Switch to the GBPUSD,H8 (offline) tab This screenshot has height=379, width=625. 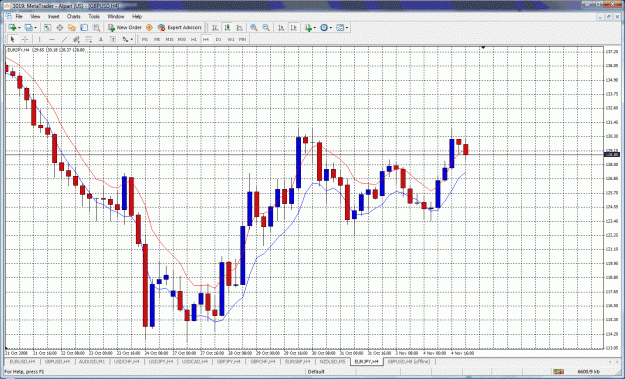coord(409,361)
